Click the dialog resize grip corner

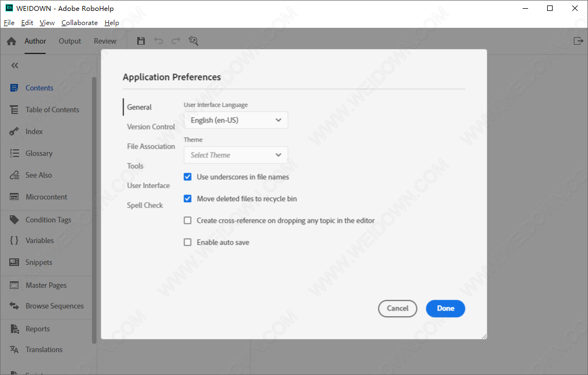click(484, 336)
